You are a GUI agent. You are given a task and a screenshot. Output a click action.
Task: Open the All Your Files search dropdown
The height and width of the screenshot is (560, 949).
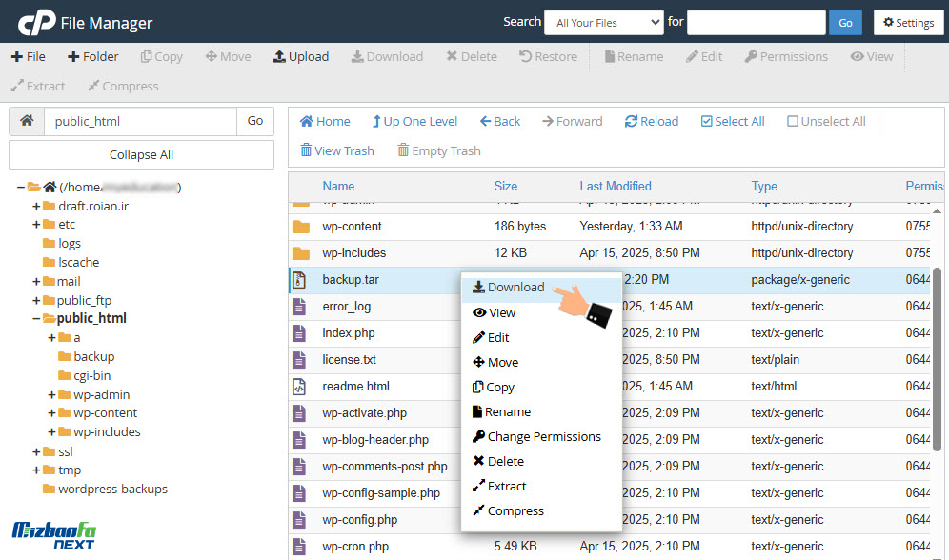603,23
